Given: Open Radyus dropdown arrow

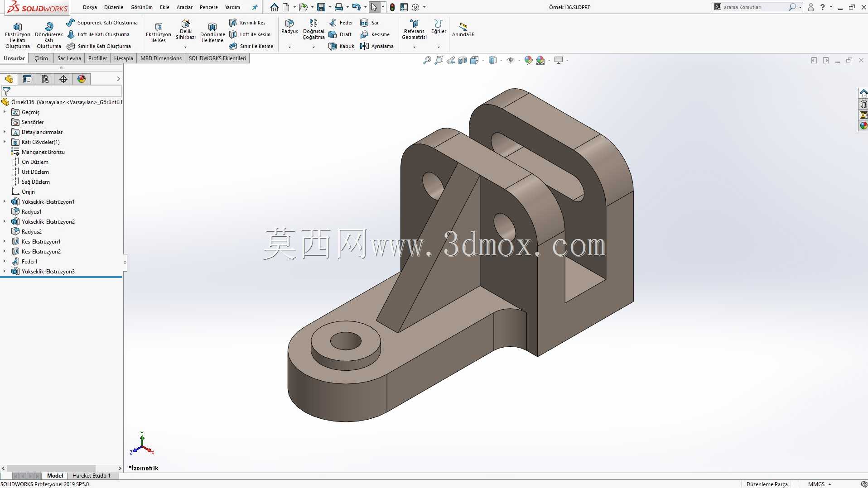Looking at the screenshot, I should click(x=289, y=47).
